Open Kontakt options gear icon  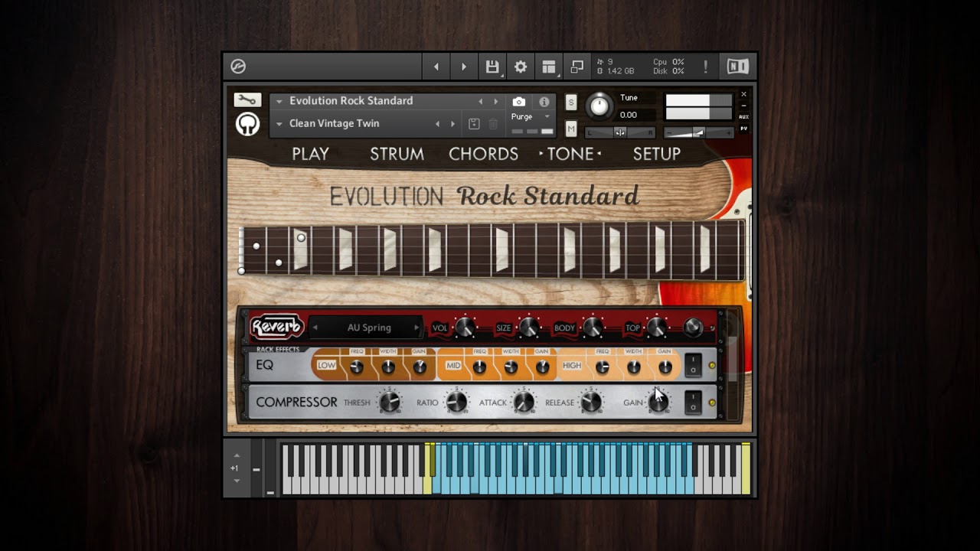[521, 67]
